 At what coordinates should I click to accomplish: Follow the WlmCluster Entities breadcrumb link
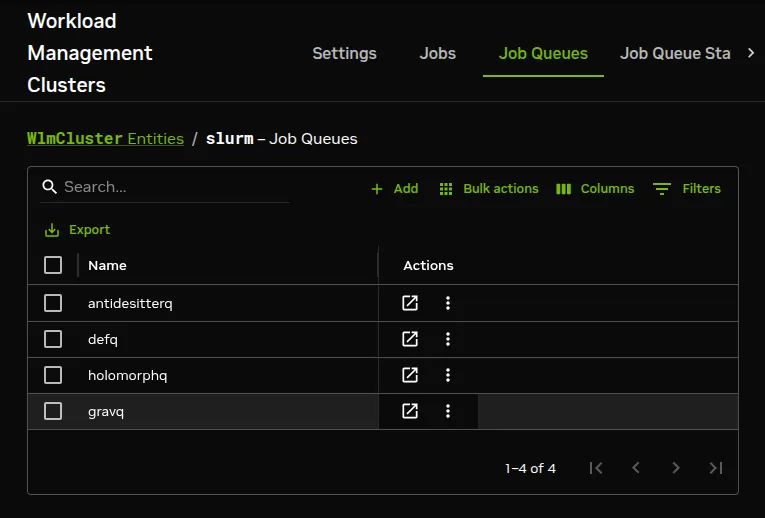(x=105, y=139)
